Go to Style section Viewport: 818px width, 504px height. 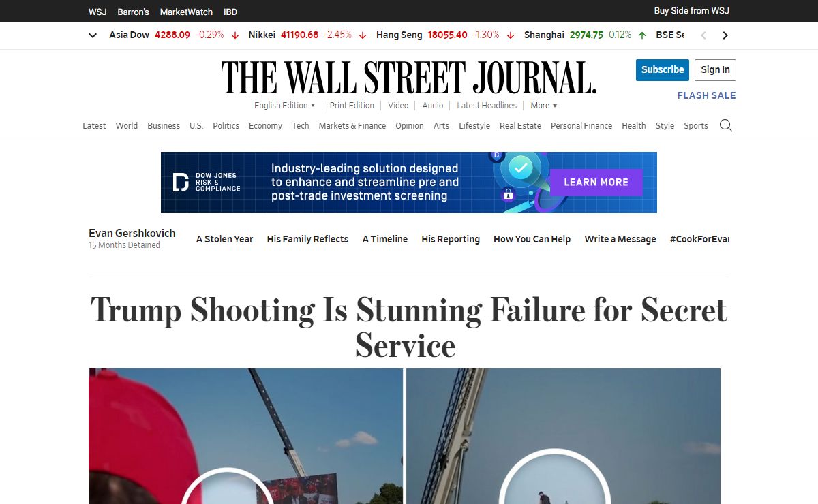tap(665, 126)
